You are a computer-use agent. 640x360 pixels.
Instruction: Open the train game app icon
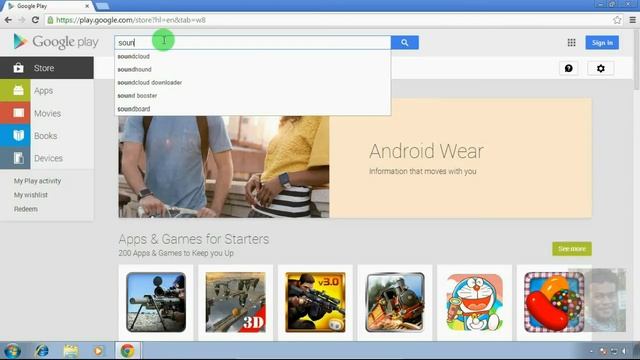pos(395,302)
